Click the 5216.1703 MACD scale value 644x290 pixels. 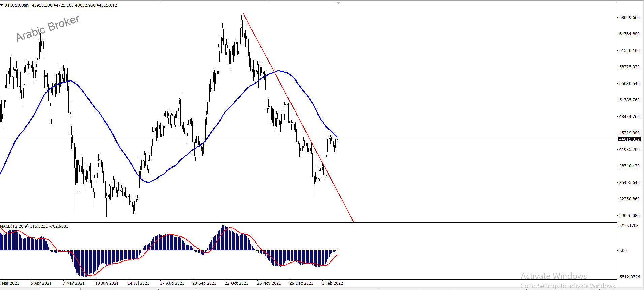point(628,226)
